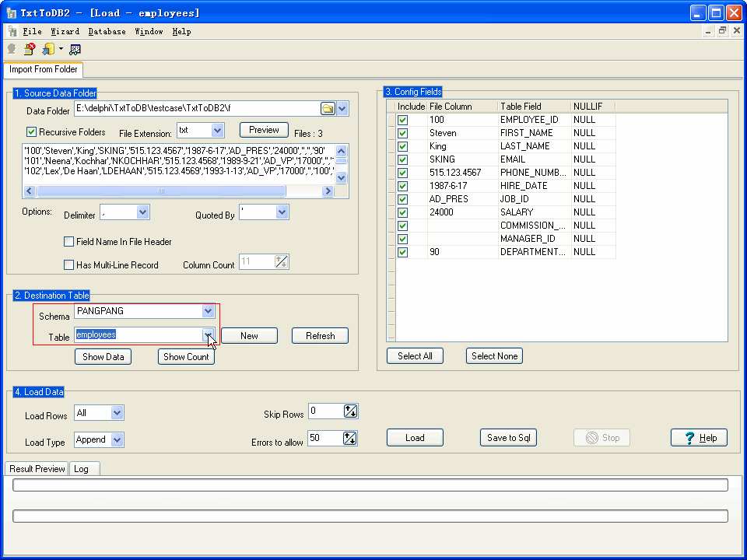Open the Table dropdown showing employees

point(208,334)
